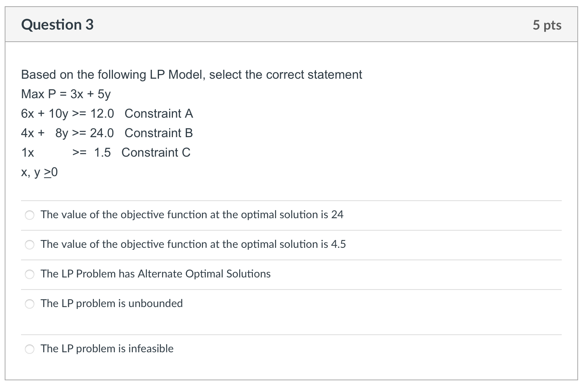Click the unselected circle beside the first answer

click(30, 215)
